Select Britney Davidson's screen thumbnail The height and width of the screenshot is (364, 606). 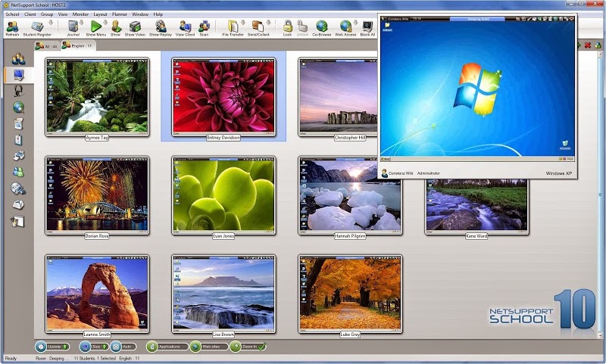223,98
